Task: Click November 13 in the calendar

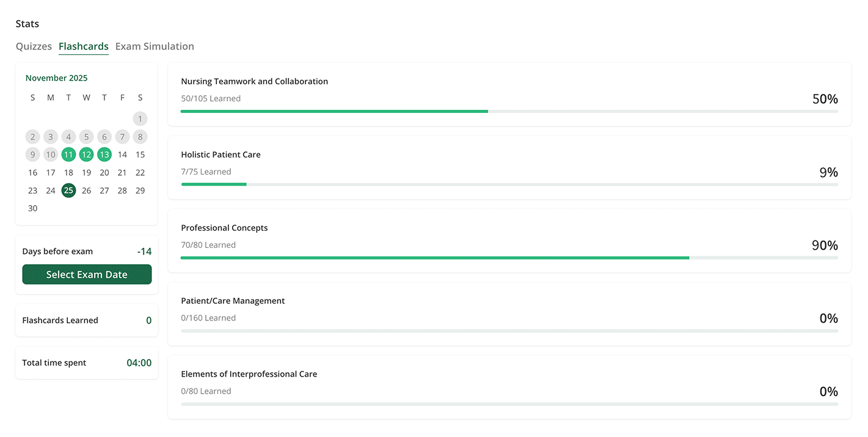Action: (104, 154)
